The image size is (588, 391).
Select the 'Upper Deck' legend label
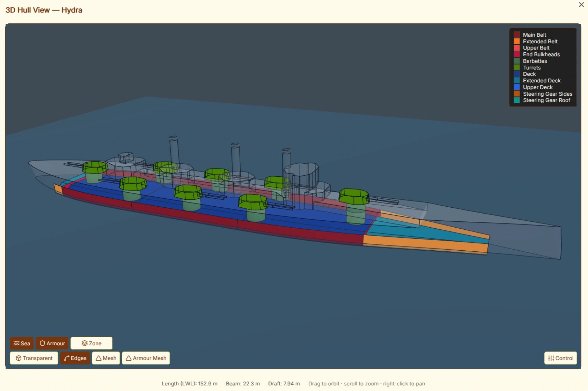click(x=538, y=87)
